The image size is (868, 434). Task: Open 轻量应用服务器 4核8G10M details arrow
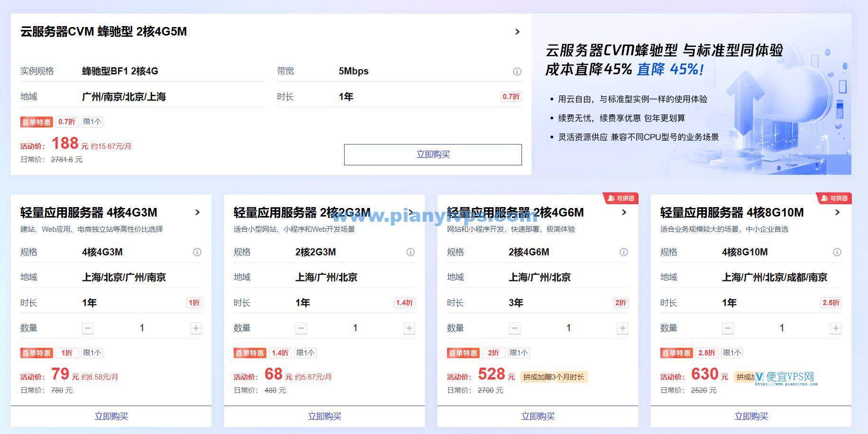pos(837,212)
